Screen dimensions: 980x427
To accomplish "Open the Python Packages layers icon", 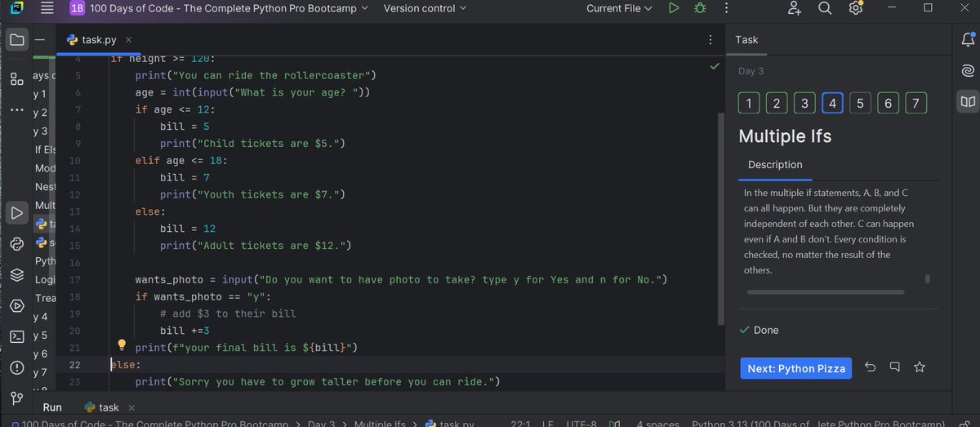I will click(x=16, y=275).
